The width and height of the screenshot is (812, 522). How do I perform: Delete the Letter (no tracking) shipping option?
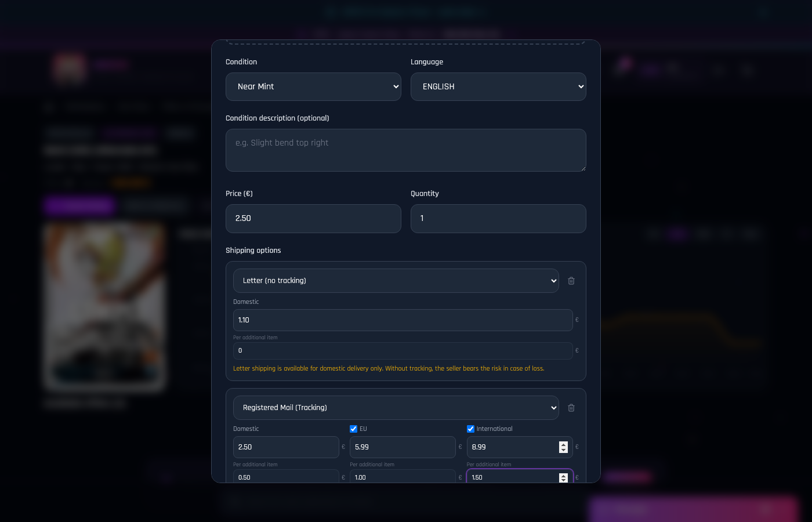pos(571,281)
